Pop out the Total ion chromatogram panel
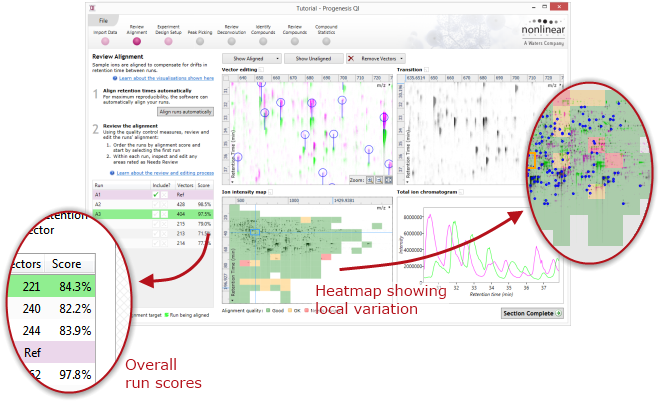 (461, 192)
